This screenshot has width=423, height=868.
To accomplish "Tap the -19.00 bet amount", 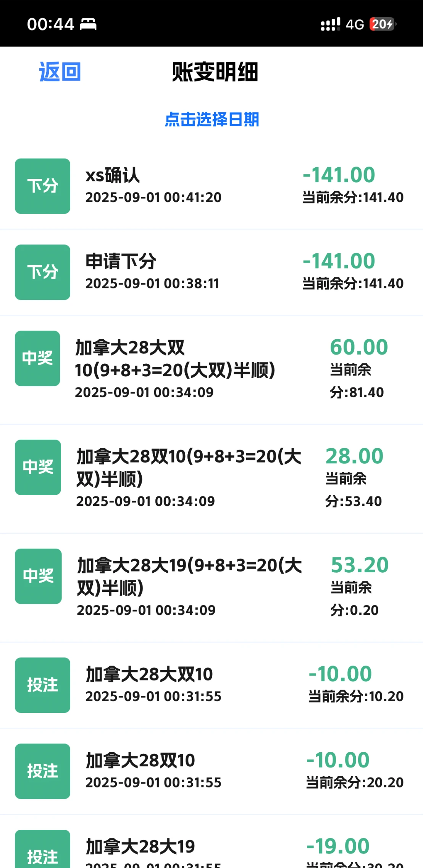I will point(338,846).
